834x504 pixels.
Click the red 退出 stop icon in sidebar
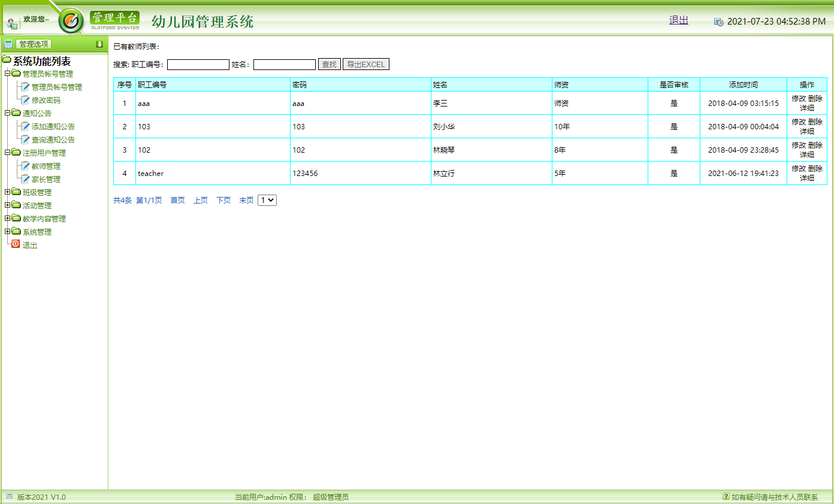click(15, 244)
